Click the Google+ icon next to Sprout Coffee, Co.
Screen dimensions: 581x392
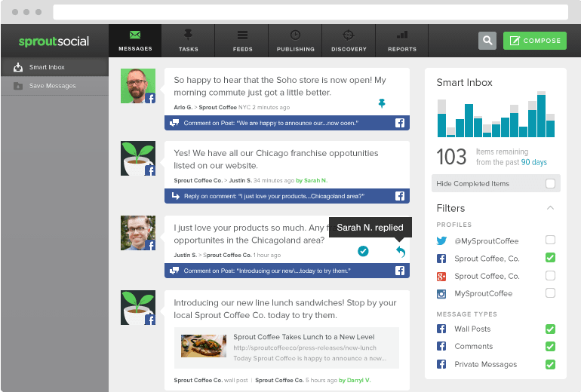point(441,276)
